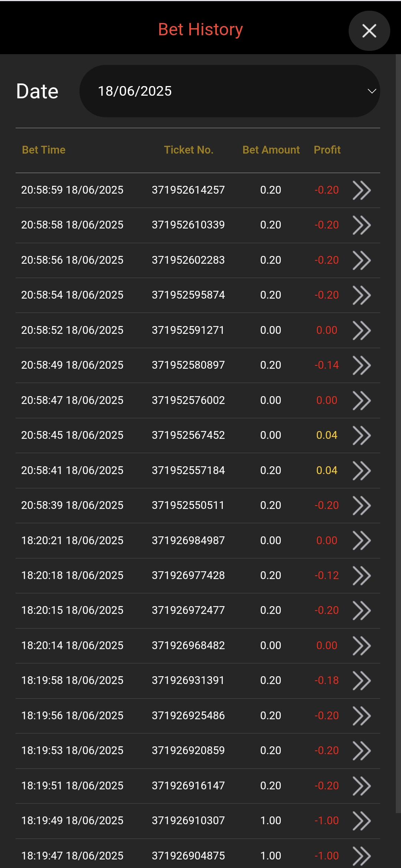Screen dimensions: 401x868
Task: Click -1.00 profit for ticket 371926904875
Action: (327, 856)
